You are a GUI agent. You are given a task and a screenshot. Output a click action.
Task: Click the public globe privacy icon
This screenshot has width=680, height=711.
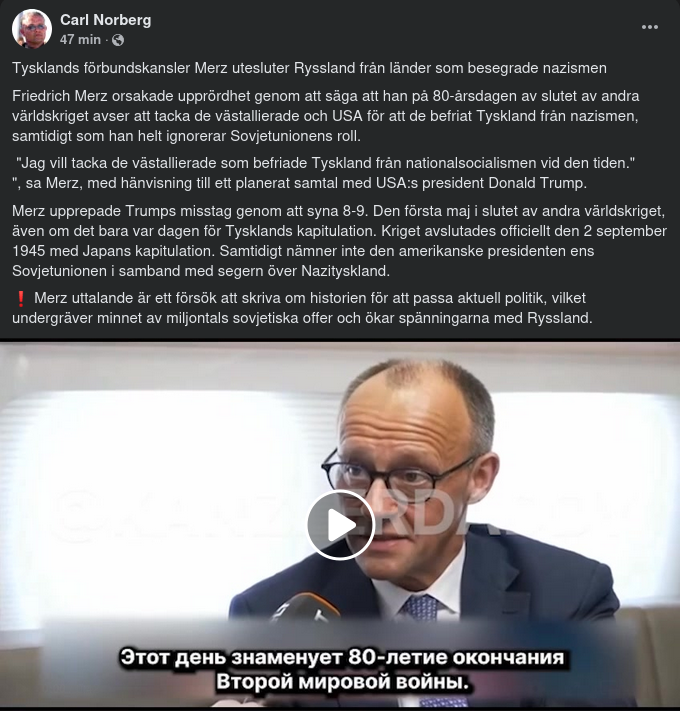(x=118, y=40)
